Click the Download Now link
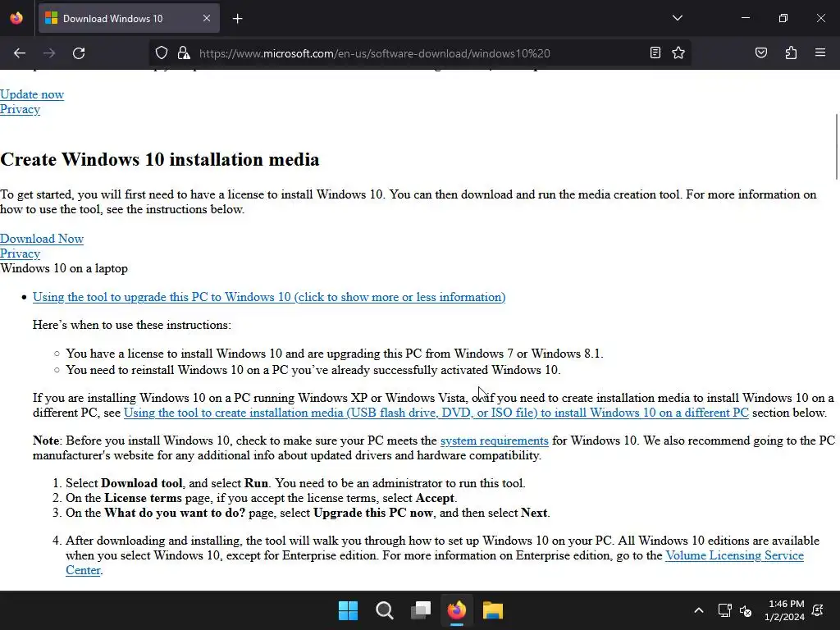This screenshot has height=630, width=840. coord(42,239)
